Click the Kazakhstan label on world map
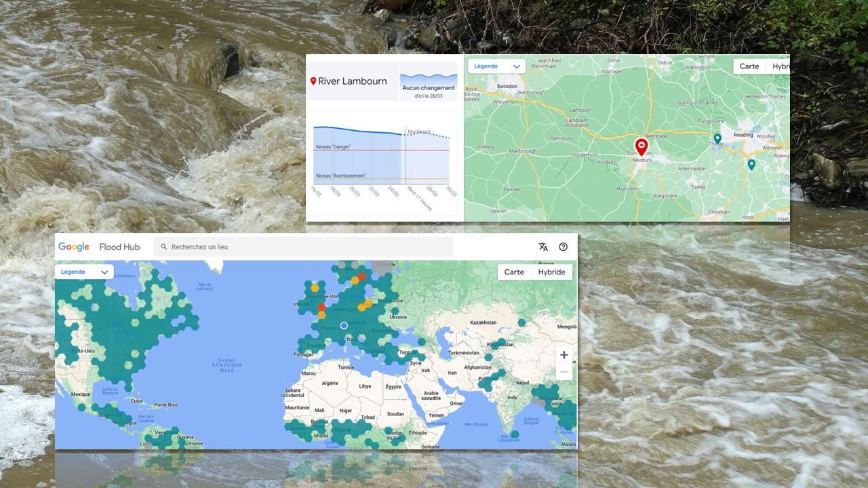The height and width of the screenshot is (488, 868). (484, 323)
